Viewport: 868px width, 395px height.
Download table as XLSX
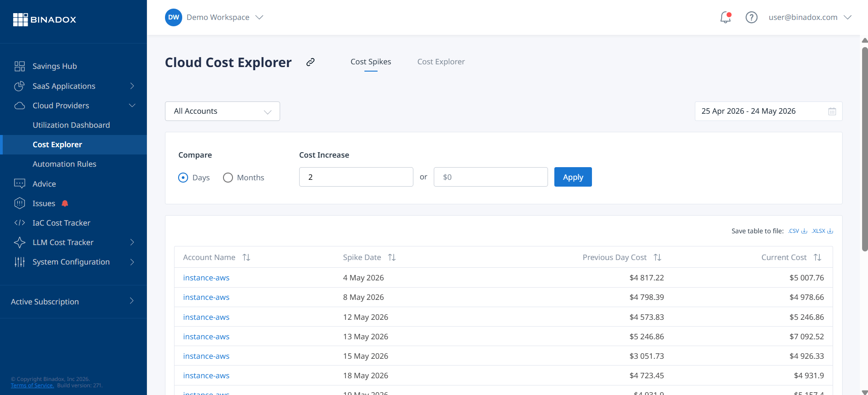click(822, 231)
